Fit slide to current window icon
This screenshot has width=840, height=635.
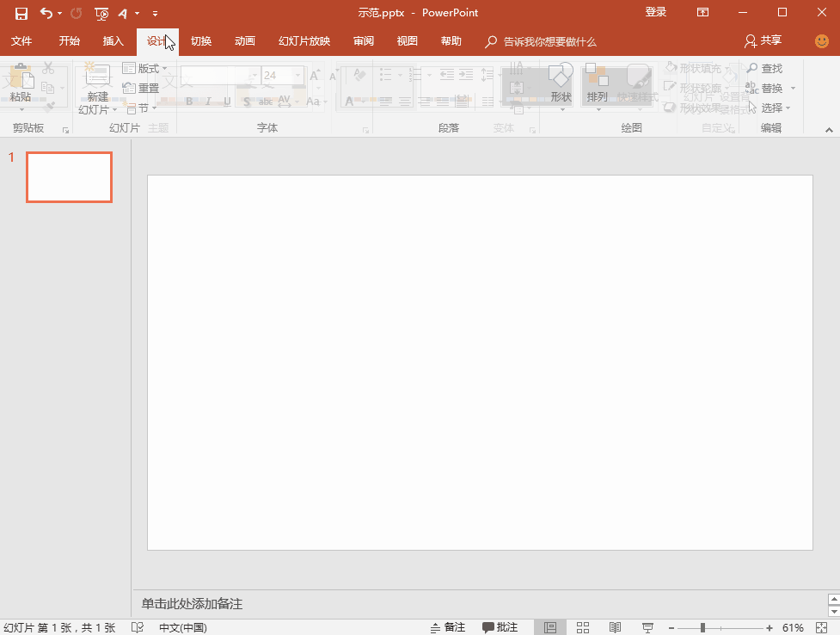(x=822, y=627)
